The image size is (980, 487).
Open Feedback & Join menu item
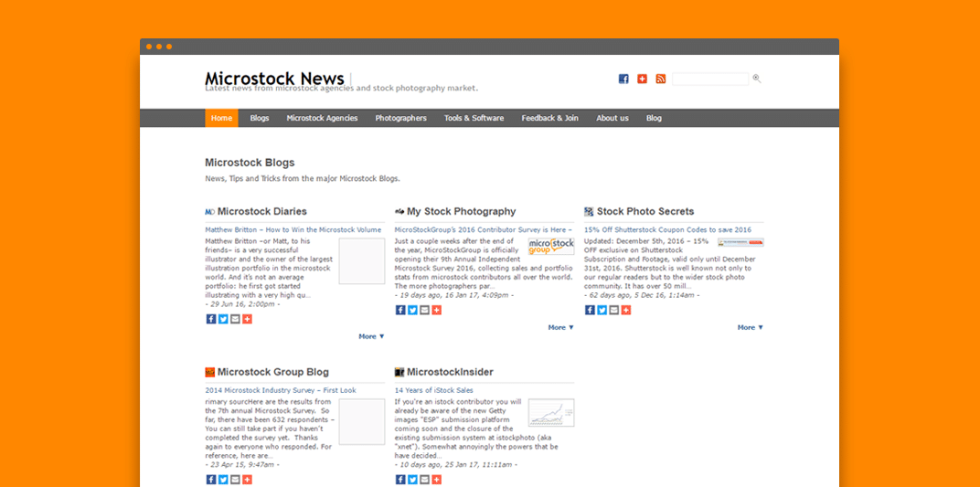pos(550,118)
